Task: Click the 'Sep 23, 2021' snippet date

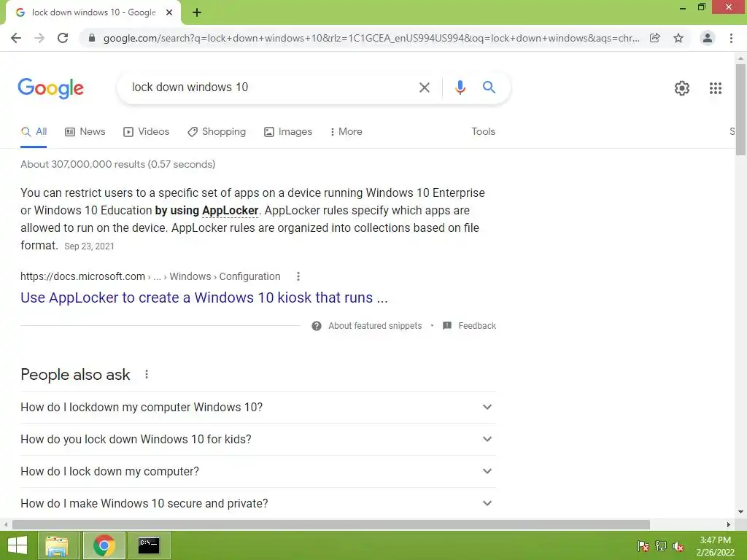Action: pyautogui.click(x=89, y=246)
